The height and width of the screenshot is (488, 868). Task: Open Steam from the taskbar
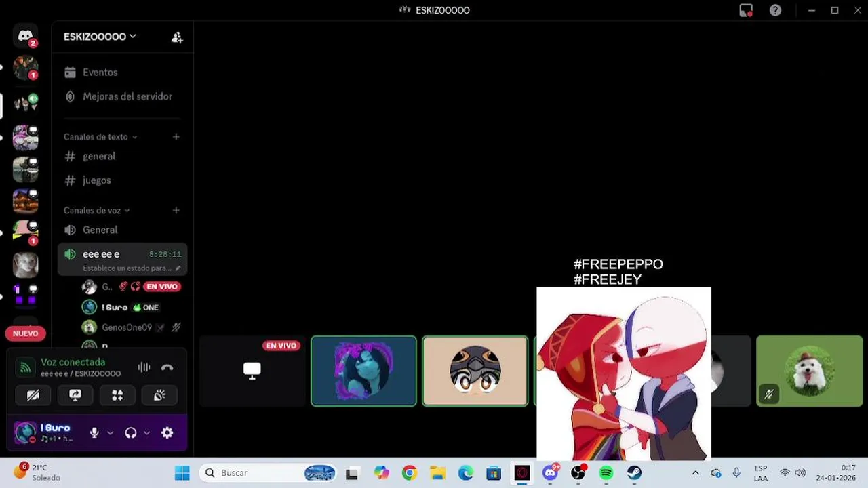click(634, 473)
